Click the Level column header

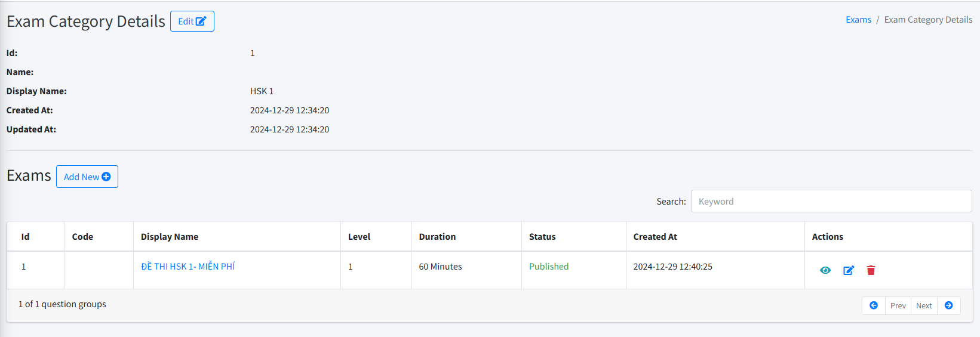point(360,237)
